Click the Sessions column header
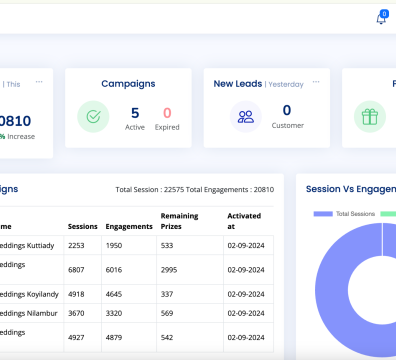The height and width of the screenshot is (360, 396). click(x=83, y=226)
